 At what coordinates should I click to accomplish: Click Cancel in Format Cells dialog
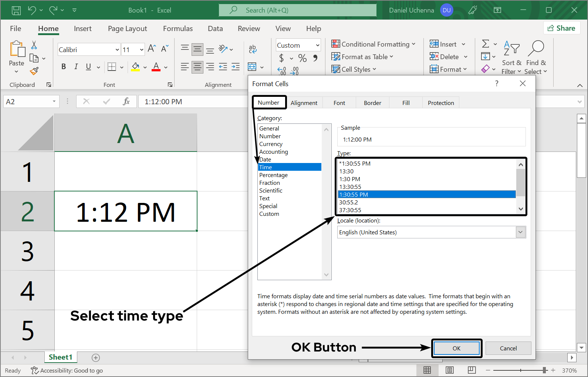[508, 348]
